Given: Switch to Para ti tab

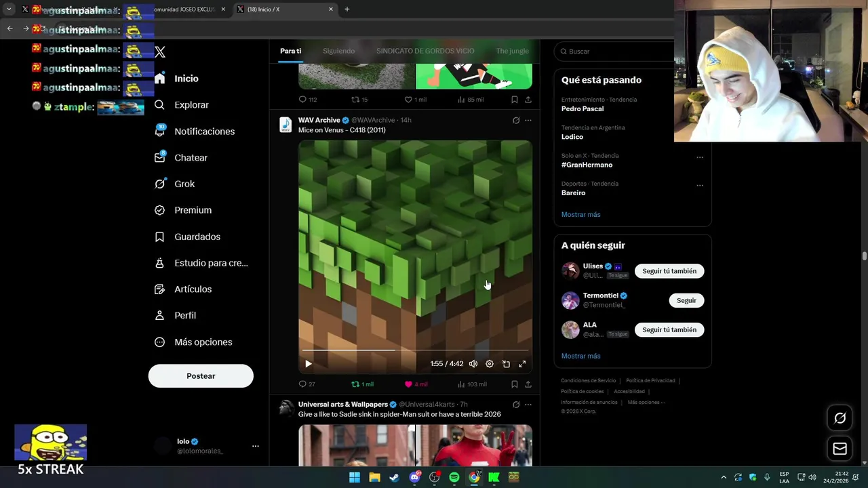Looking at the screenshot, I should tap(290, 51).
